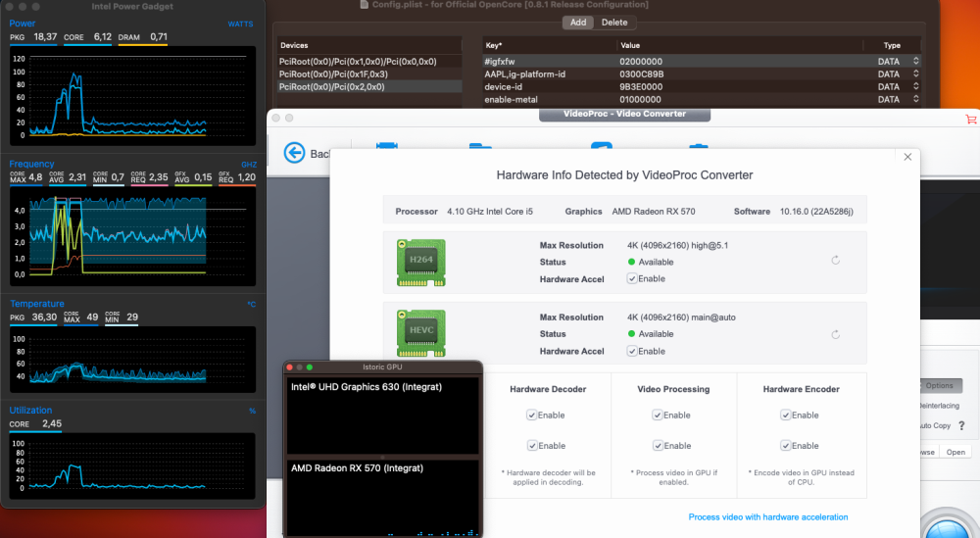This screenshot has width=980, height=538.
Task: Click value 0300C89B in the table
Action: click(x=641, y=73)
